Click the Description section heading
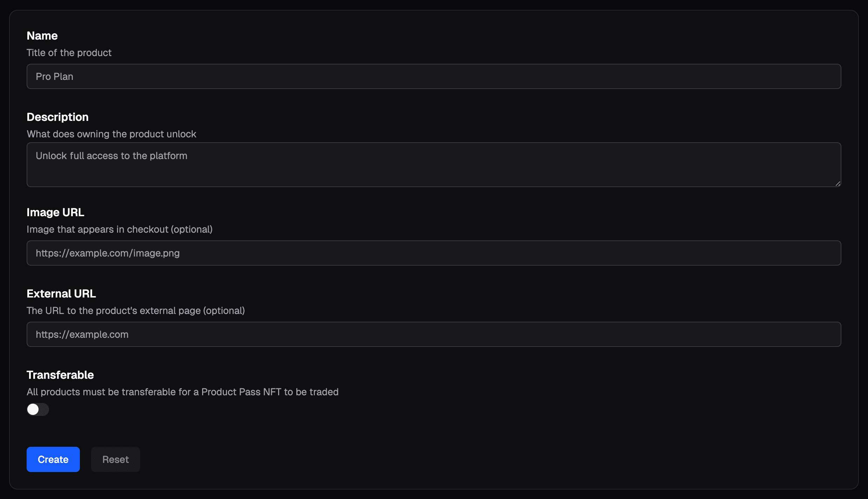This screenshot has height=499, width=868. click(58, 117)
